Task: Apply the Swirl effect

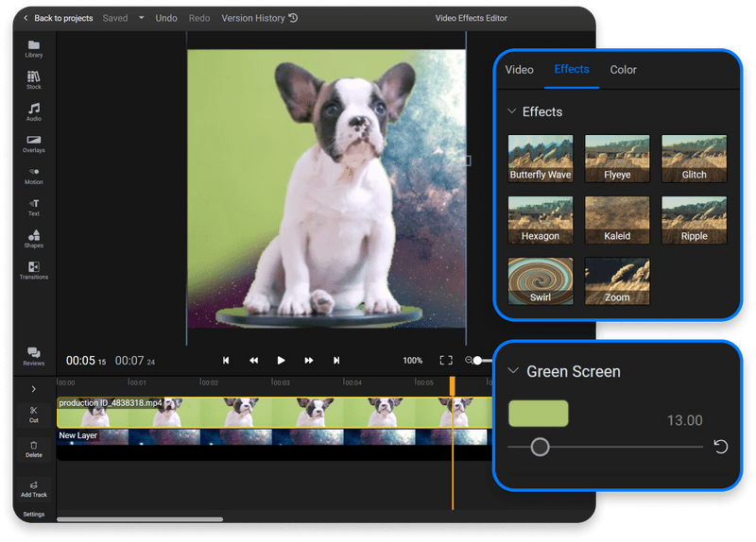Action: click(541, 280)
